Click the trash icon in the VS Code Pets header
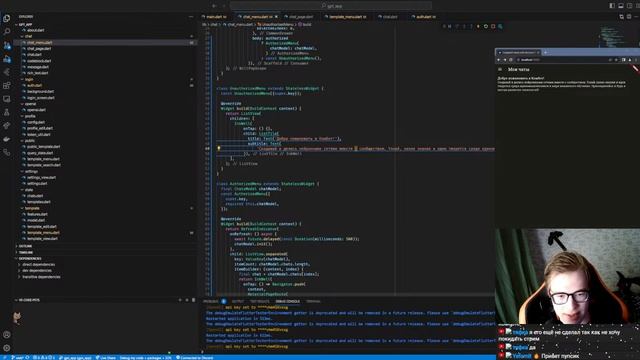Image resolution: width=640 pixels, height=360 pixels. [x=193, y=300]
